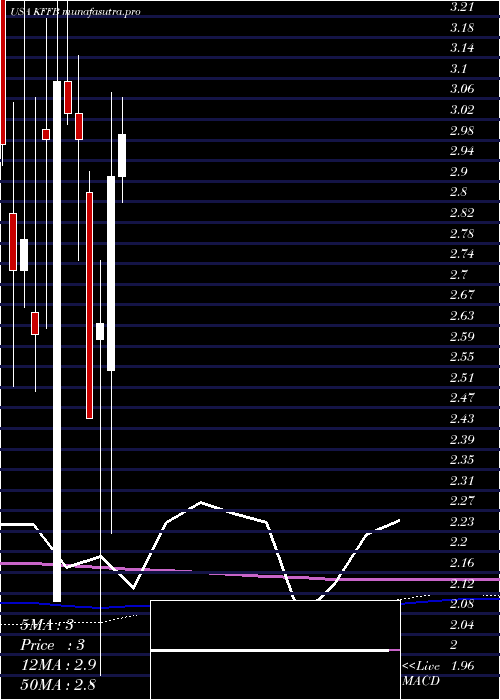Click the 12MA : 2.9 indicator value
The width and height of the screenshot is (500, 700).
click(x=60, y=664)
